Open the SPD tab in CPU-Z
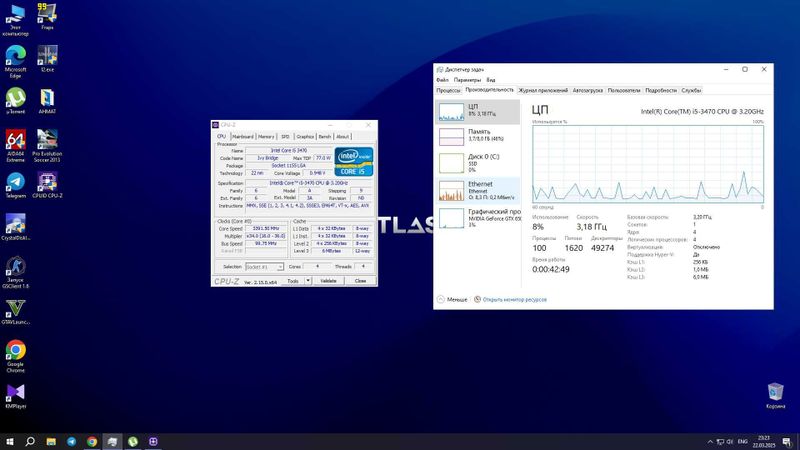The height and width of the screenshot is (450, 800). [x=285, y=137]
